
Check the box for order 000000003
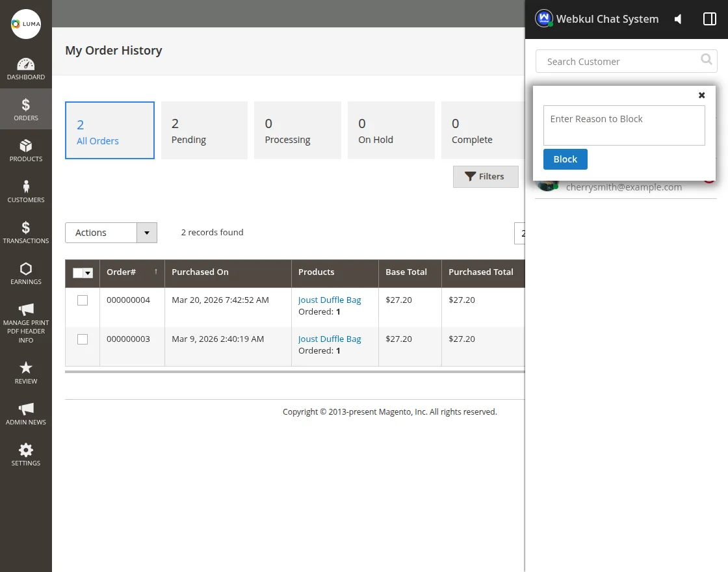coord(83,339)
